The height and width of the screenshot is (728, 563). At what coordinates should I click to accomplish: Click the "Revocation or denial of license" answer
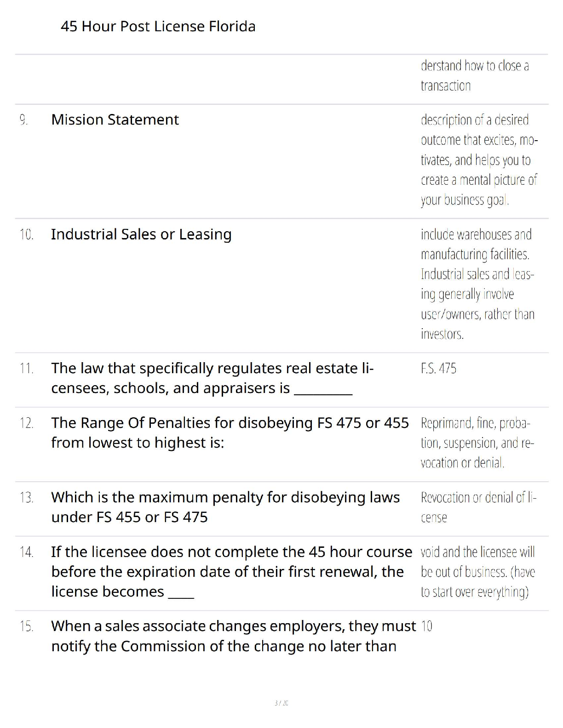[478, 507]
